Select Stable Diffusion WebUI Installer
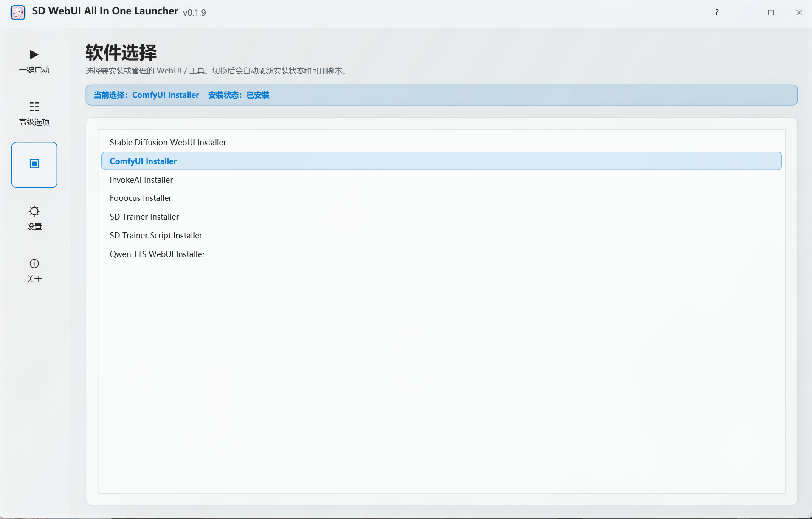This screenshot has height=519, width=812. point(441,142)
